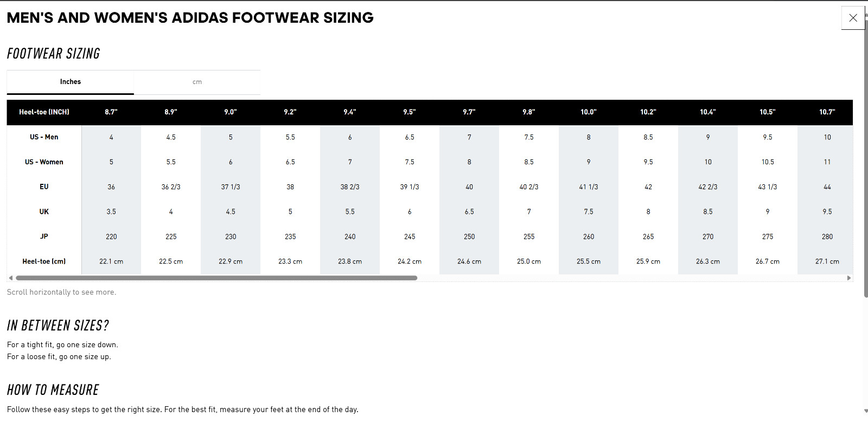The height and width of the screenshot is (423, 868).
Task: Click the table's right scroll arrow
Action: (x=849, y=278)
